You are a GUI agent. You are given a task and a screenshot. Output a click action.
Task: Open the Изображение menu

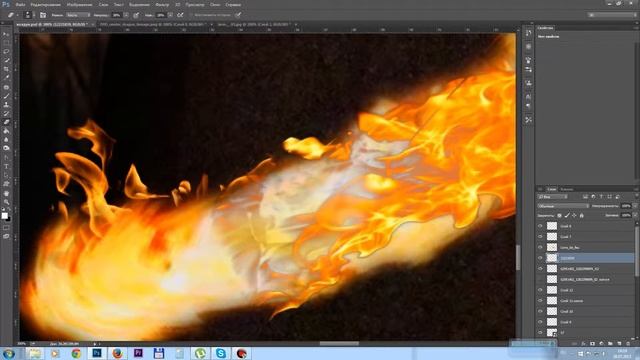point(80,4)
